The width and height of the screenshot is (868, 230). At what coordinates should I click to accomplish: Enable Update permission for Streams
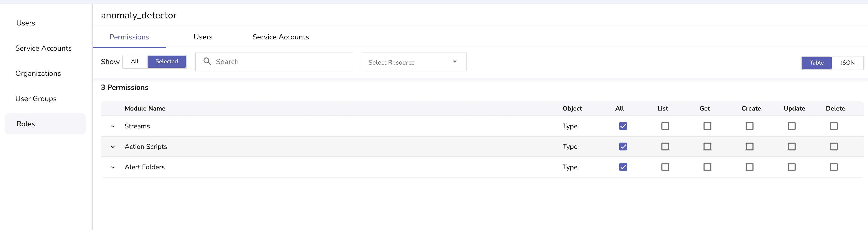click(x=791, y=126)
